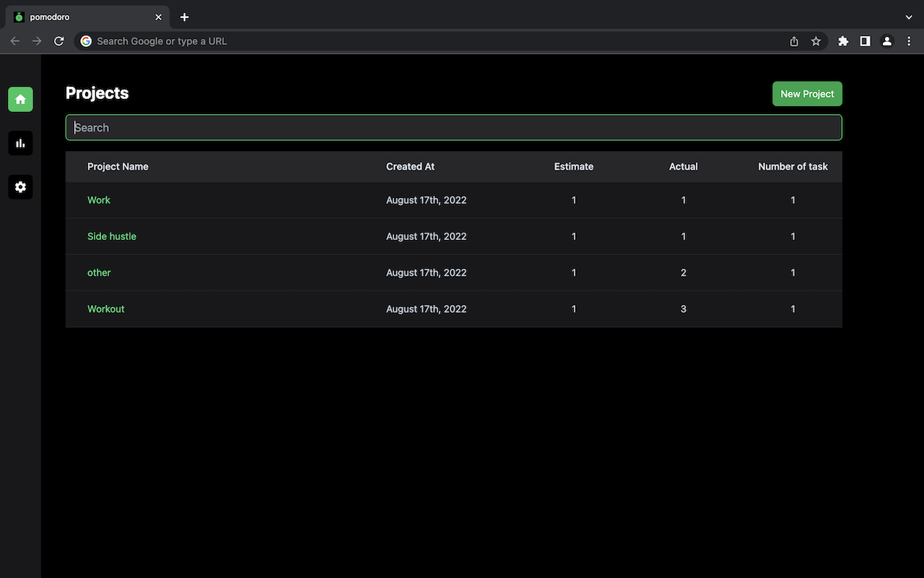Screen dimensions: 924x578
Task: Toggle the browser side panel icon
Action: pyautogui.click(x=865, y=41)
